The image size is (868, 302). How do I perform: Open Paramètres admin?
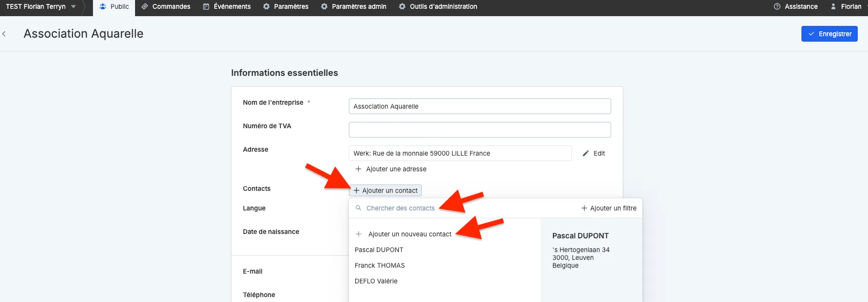[354, 6]
